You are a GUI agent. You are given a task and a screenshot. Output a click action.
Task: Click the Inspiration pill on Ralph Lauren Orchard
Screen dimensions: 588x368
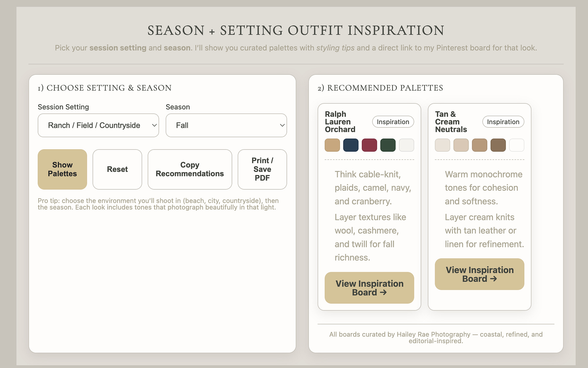coord(393,122)
